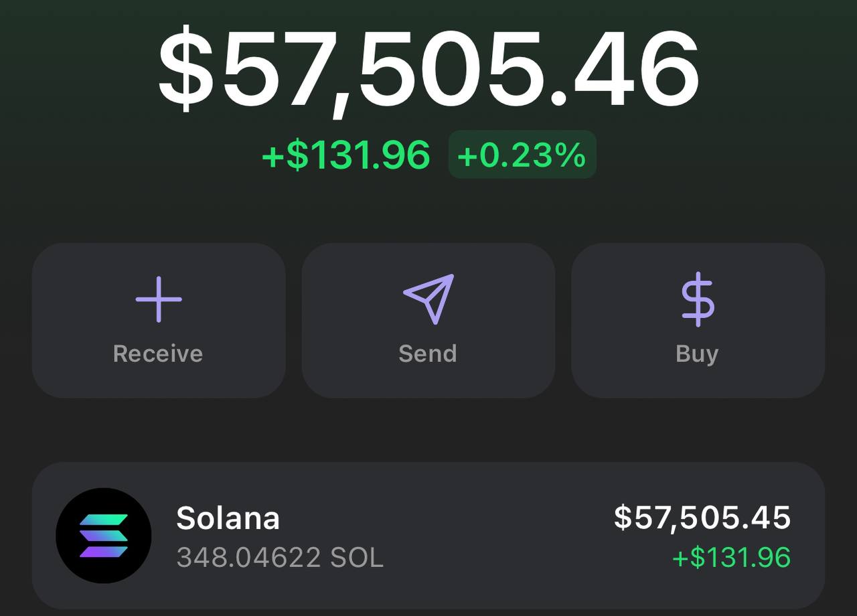Open the Solana asset row
857x616 pixels.
pyautogui.click(x=428, y=536)
